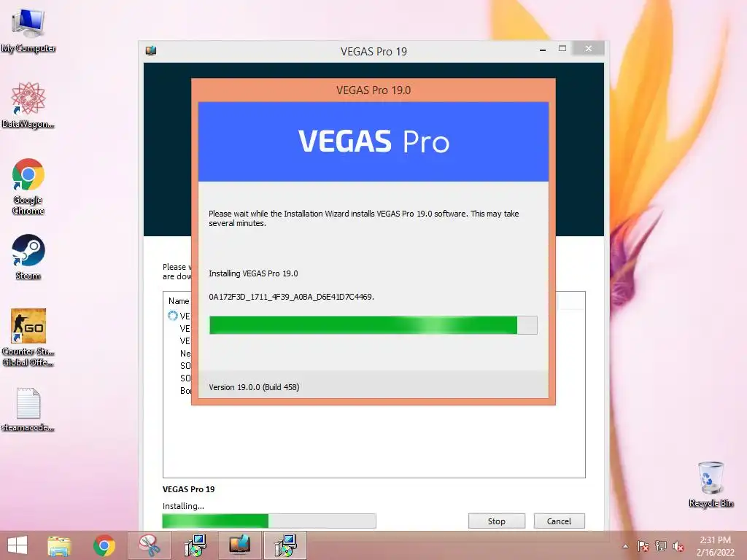Click the green wizard progress bar

373,325
